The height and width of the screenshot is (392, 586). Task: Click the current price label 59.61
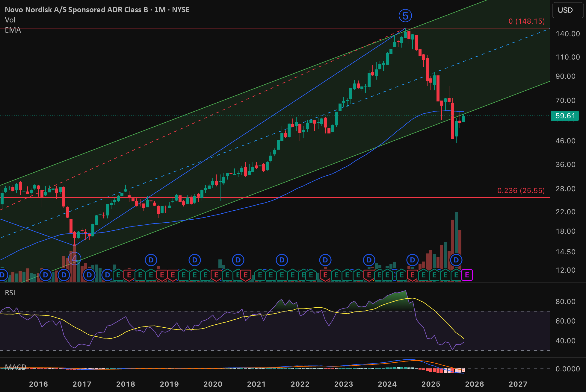tap(565, 116)
